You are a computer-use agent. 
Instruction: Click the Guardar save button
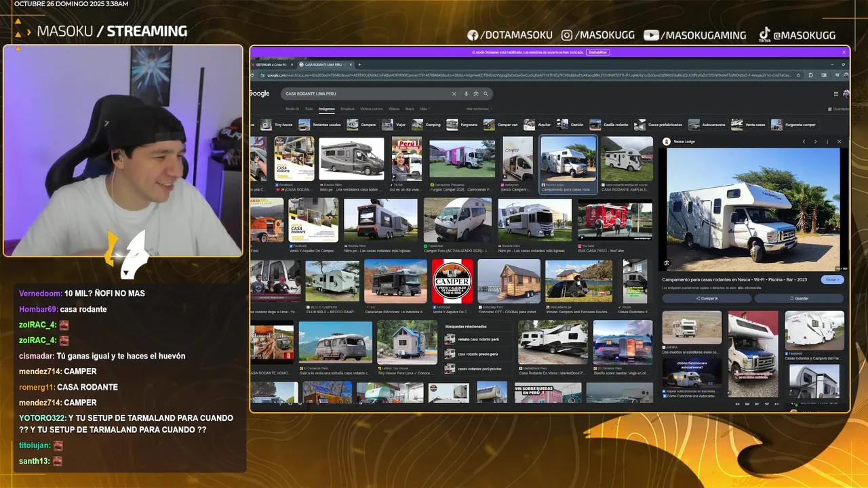(x=799, y=298)
